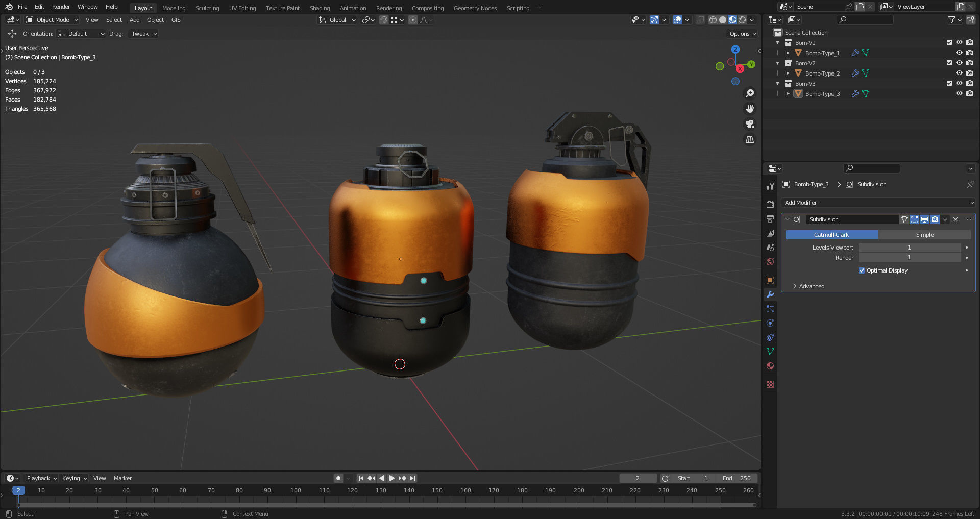Viewport: 980px width, 519px height.
Task: Toggle modifier Realtime viewport display icon
Action: click(x=924, y=219)
